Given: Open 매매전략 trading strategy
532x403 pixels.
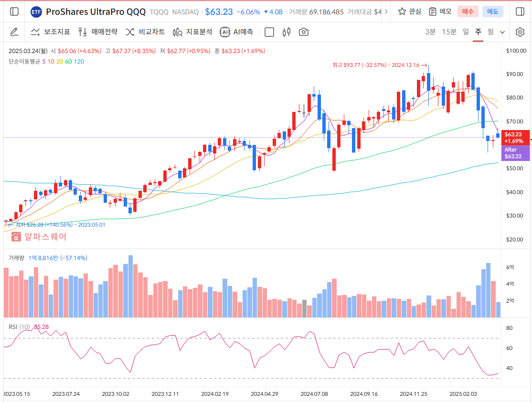Looking at the screenshot, I should click(98, 32).
